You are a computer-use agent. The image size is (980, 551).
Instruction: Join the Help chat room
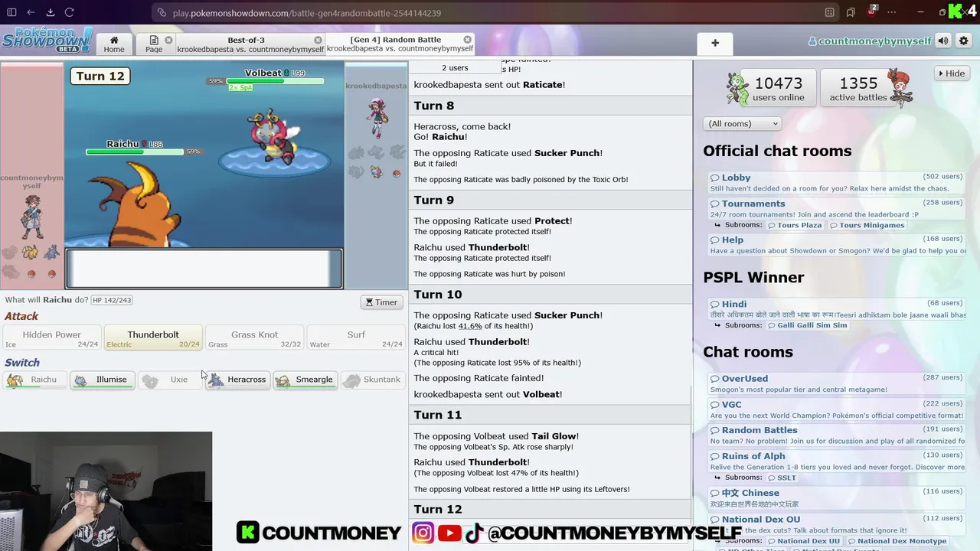(x=836, y=245)
